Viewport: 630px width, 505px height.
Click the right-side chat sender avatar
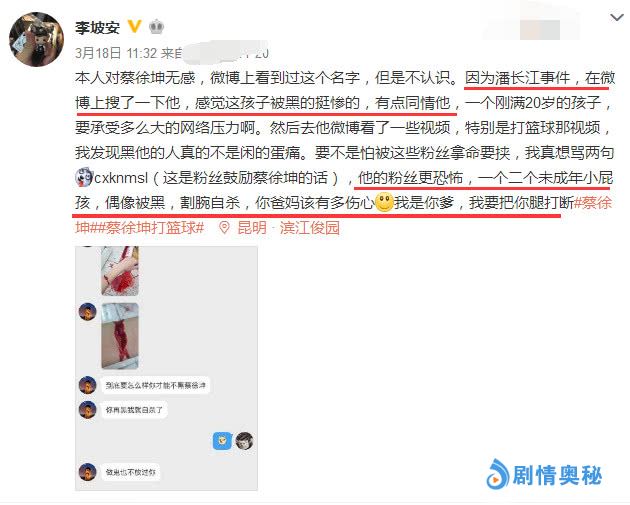pyautogui.click(x=244, y=441)
